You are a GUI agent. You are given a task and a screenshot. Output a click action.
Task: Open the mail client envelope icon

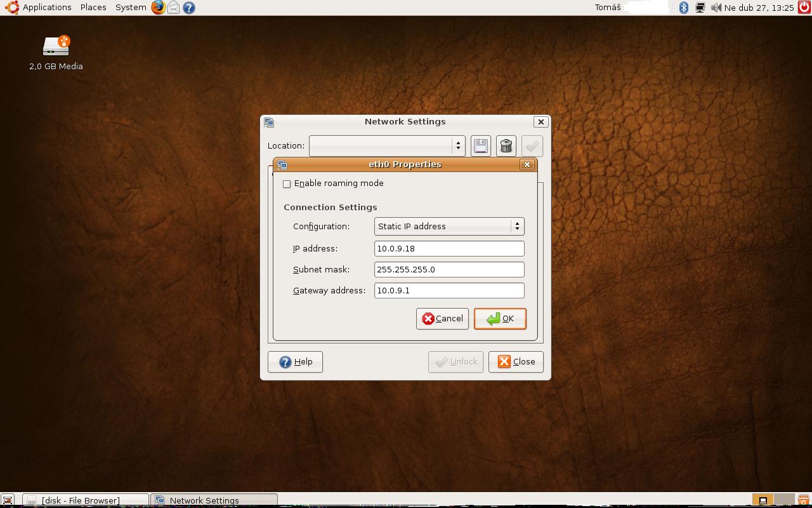click(173, 8)
